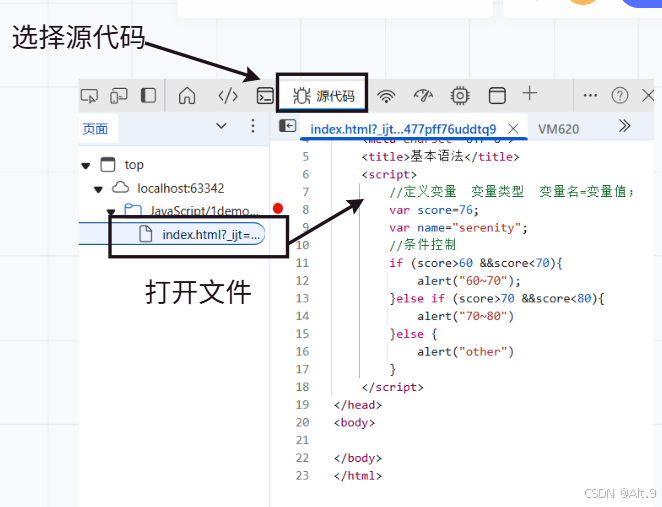The height and width of the screenshot is (507, 662).
Task: Select the top frame tree item
Action: point(134,165)
